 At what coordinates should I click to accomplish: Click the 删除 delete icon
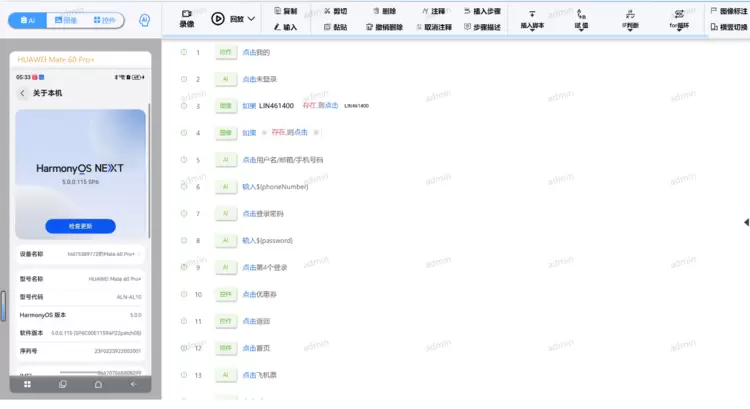pos(375,10)
